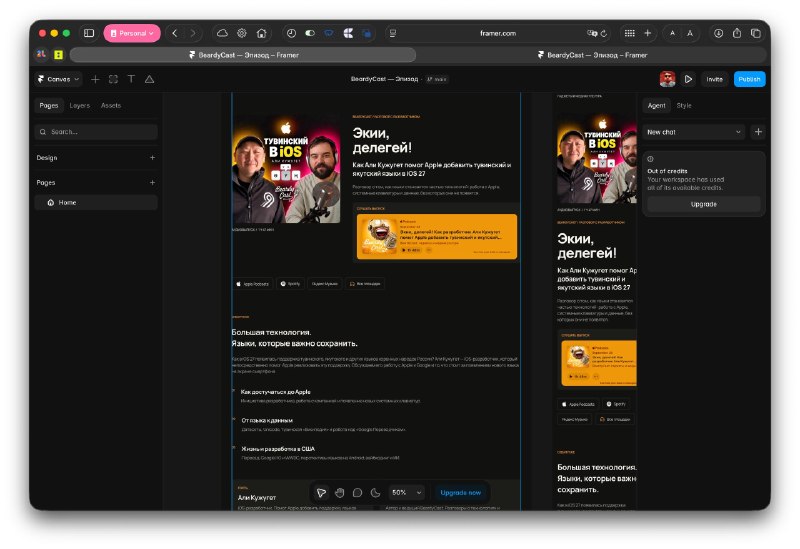
Task: Click the project title BeardyCast — Эпизод
Action: click(x=384, y=79)
